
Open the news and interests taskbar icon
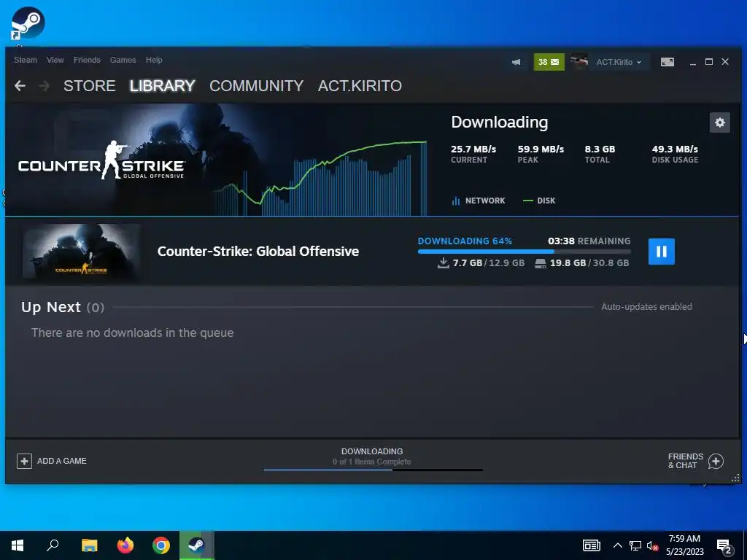[x=591, y=545]
